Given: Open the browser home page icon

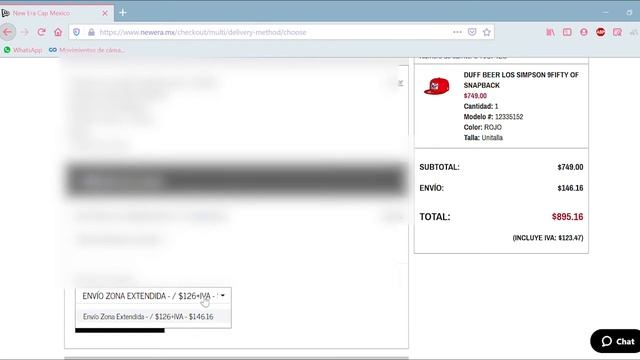Looking at the screenshot, I should 58,32.
